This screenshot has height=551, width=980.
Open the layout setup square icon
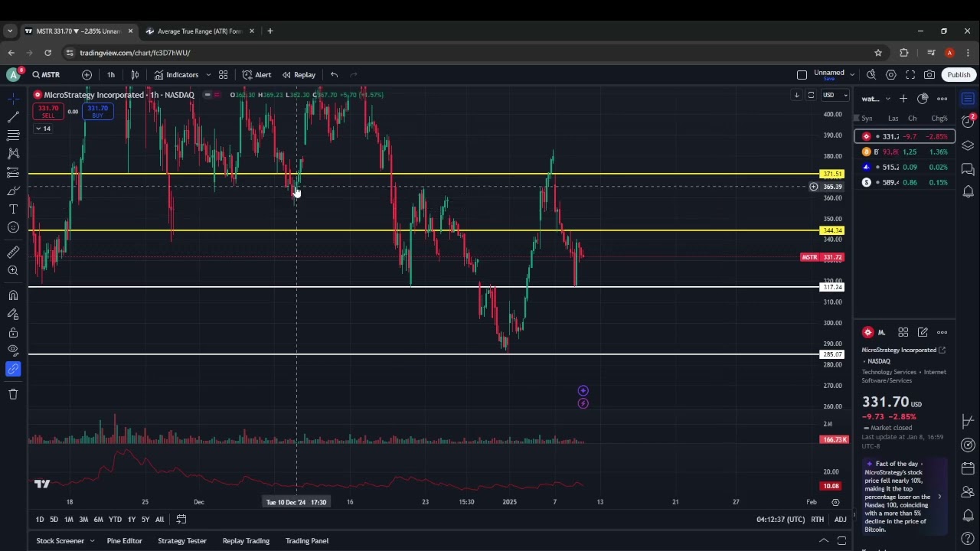tap(802, 75)
